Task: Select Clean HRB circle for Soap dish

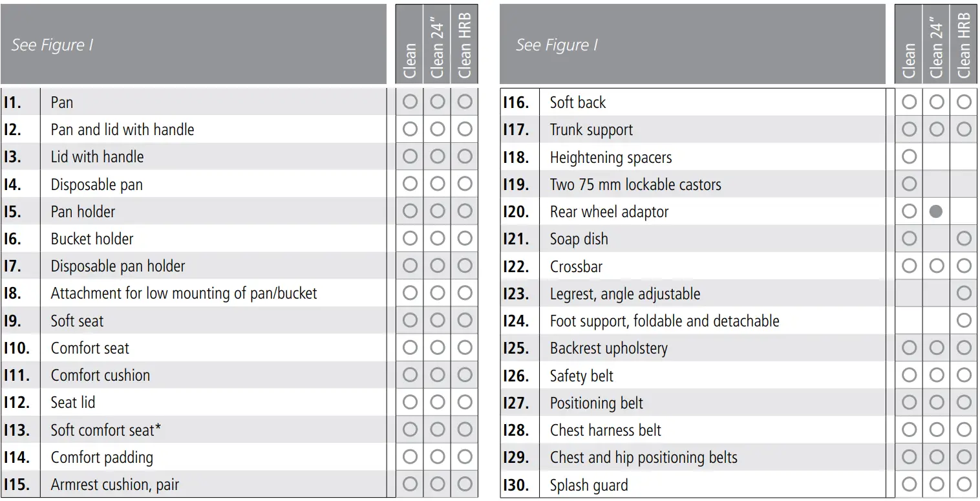Action: point(964,239)
